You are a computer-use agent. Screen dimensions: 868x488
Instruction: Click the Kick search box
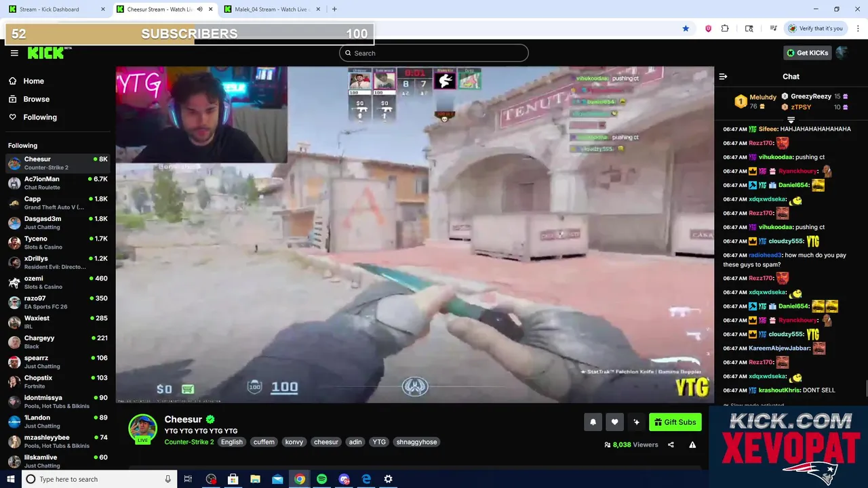click(x=434, y=53)
